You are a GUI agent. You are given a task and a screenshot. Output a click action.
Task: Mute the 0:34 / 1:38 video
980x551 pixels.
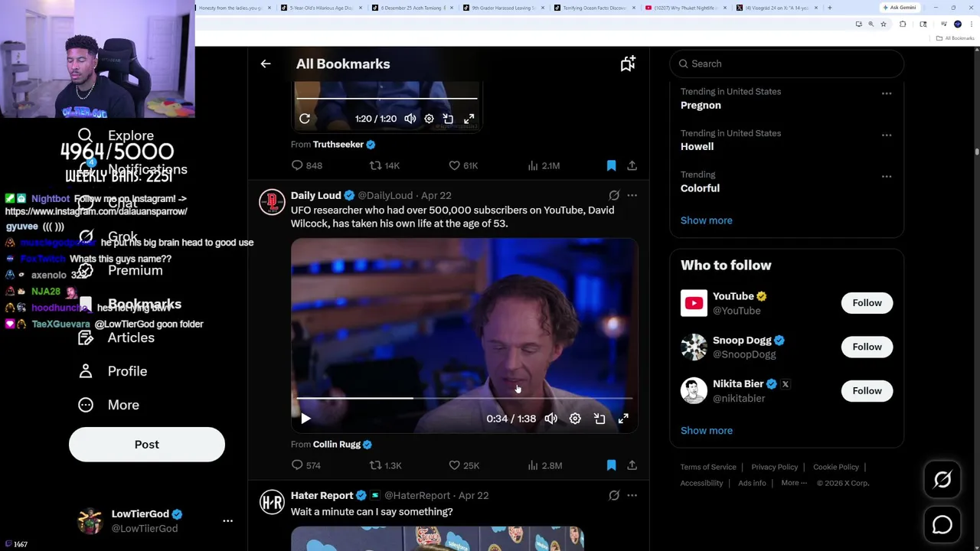(550, 419)
